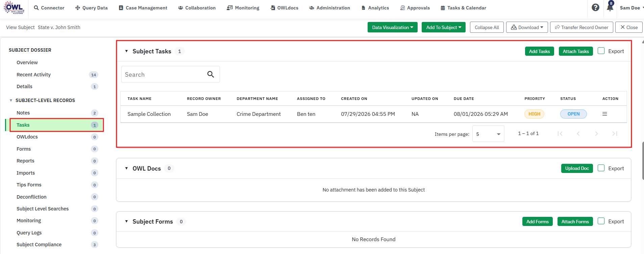Click the Sample Collection task name

(x=149, y=114)
